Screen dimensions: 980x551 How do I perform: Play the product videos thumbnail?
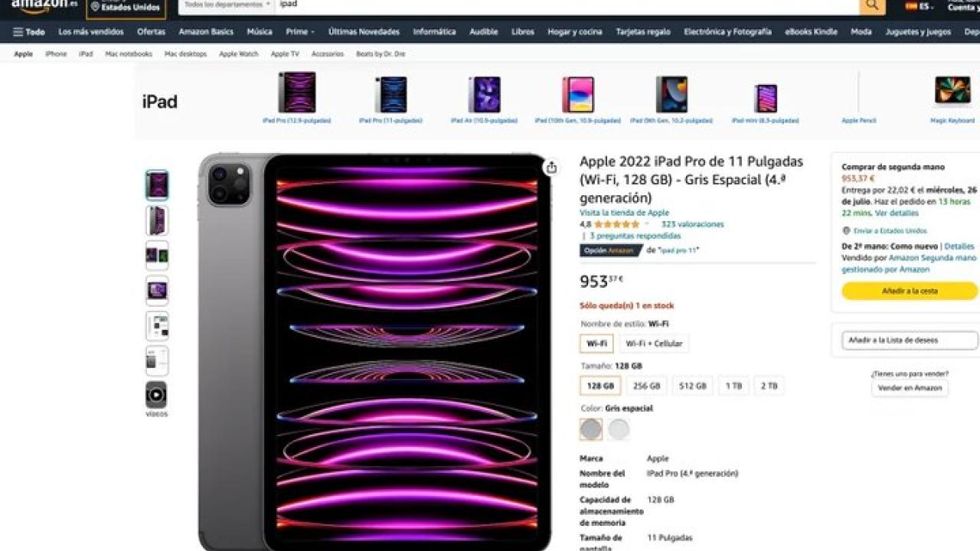click(x=156, y=395)
